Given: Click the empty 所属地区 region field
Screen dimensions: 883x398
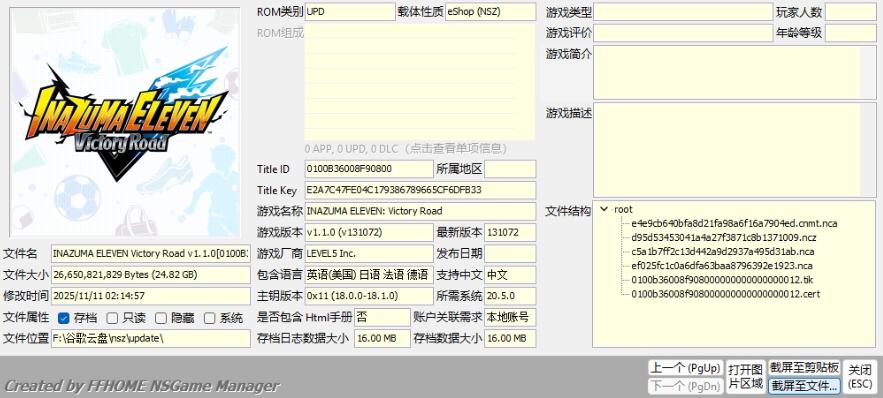Looking at the screenshot, I should click(x=510, y=169).
